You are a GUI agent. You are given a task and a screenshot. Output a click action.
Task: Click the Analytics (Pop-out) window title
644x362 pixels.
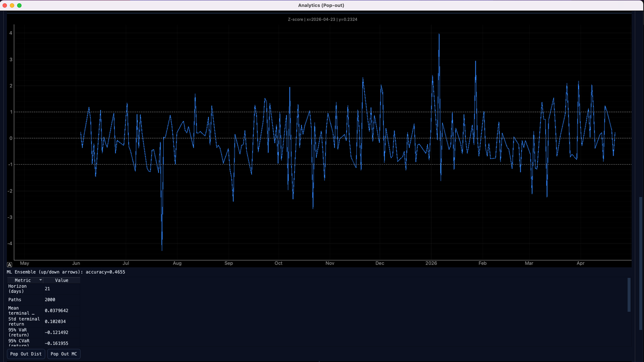[x=321, y=5]
